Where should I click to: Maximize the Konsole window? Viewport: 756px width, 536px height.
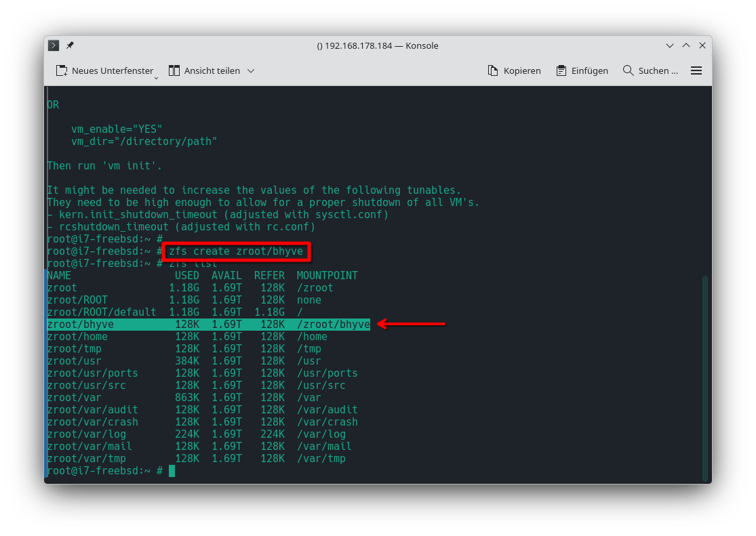(686, 45)
